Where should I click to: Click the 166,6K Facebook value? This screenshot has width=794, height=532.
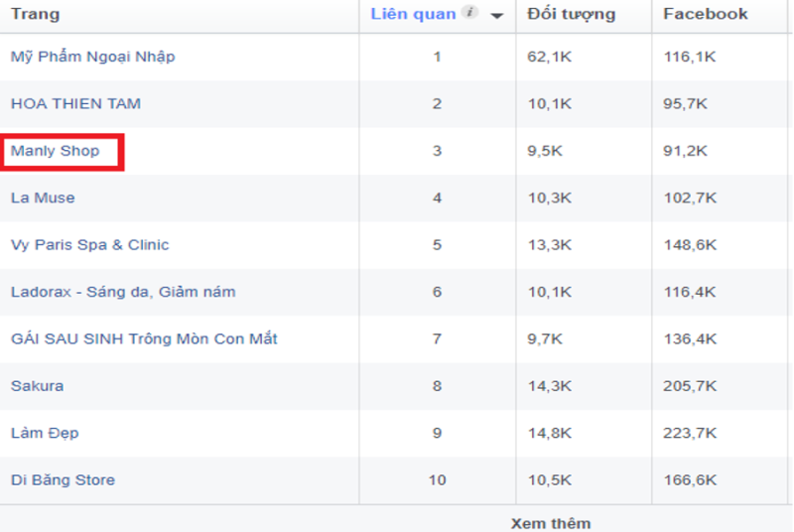690,479
